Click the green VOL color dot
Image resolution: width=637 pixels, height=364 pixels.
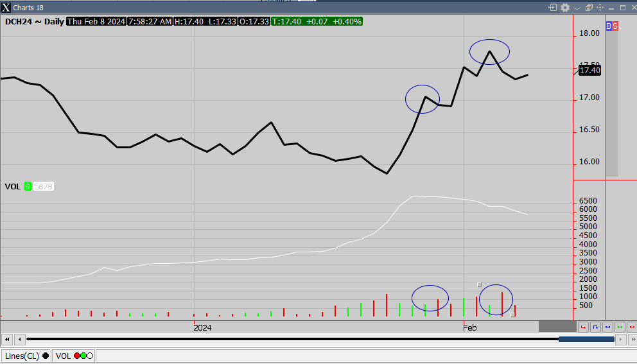pos(83,356)
